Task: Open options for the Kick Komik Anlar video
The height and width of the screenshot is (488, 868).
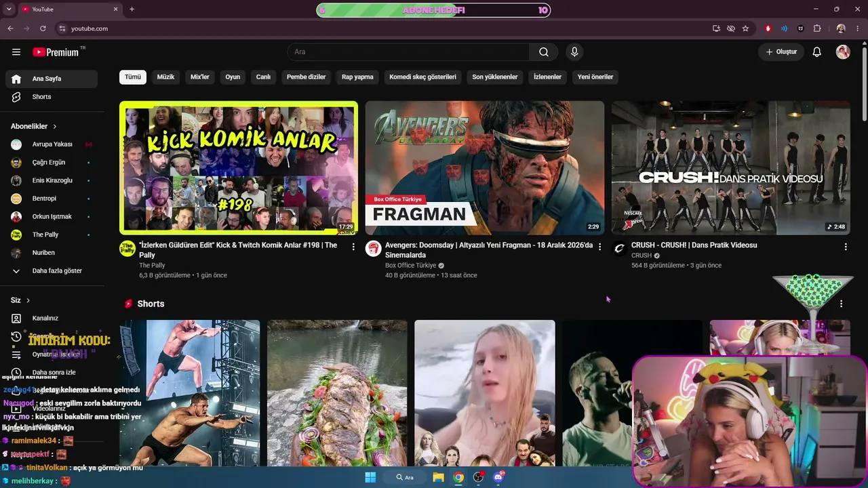Action: point(353,247)
